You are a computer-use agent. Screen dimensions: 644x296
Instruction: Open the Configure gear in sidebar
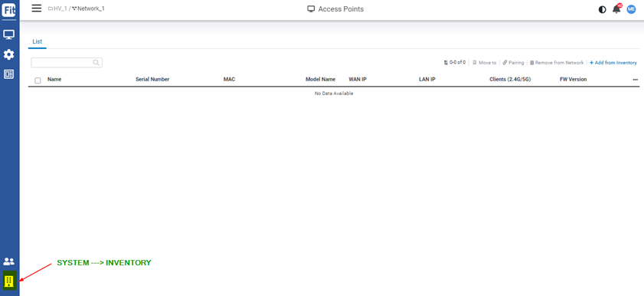(9, 54)
